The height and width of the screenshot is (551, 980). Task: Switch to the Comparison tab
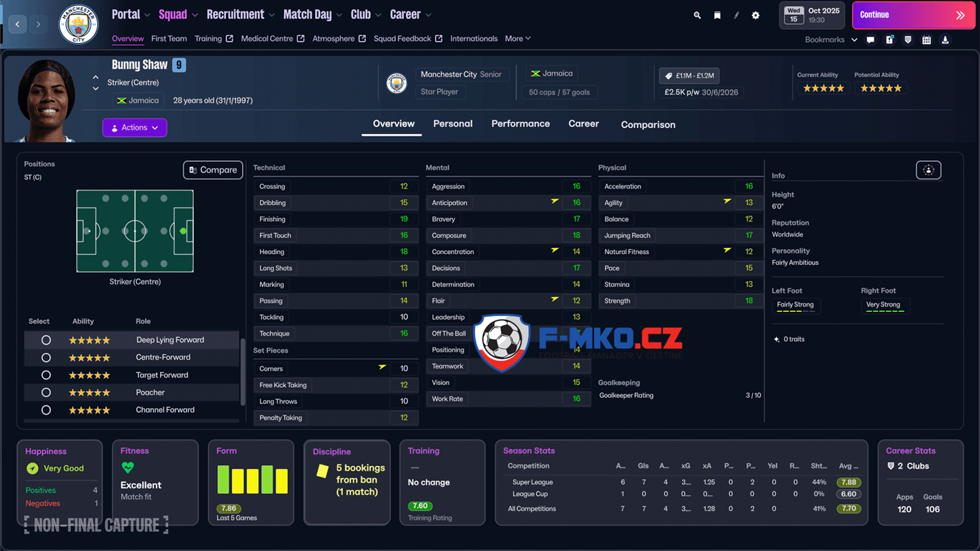(648, 125)
